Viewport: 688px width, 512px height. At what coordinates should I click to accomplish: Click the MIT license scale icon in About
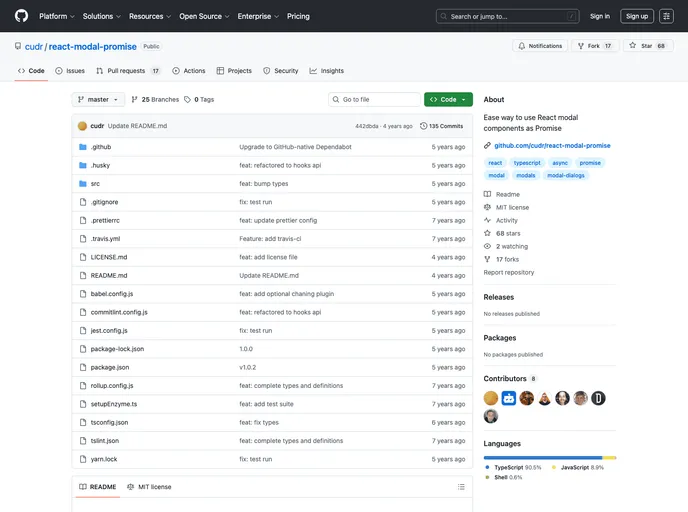[487, 207]
